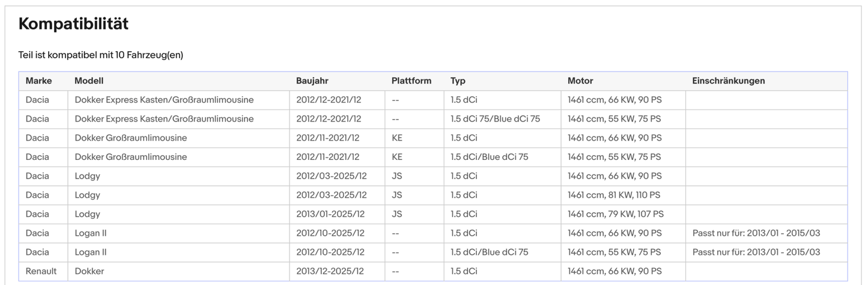The height and width of the screenshot is (285, 868).
Task: Click the Kompatibilität section heading
Action: tap(73, 24)
